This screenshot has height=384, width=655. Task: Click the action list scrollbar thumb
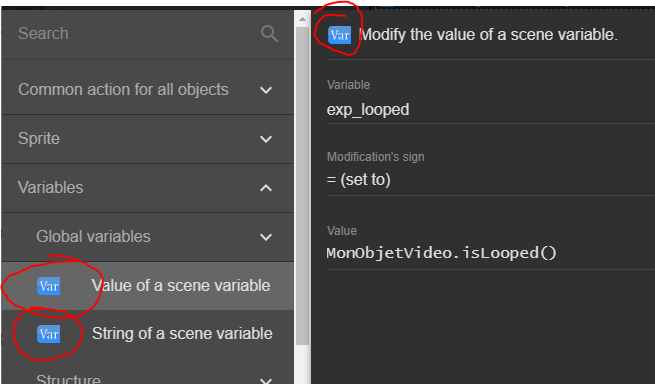[x=302, y=186]
